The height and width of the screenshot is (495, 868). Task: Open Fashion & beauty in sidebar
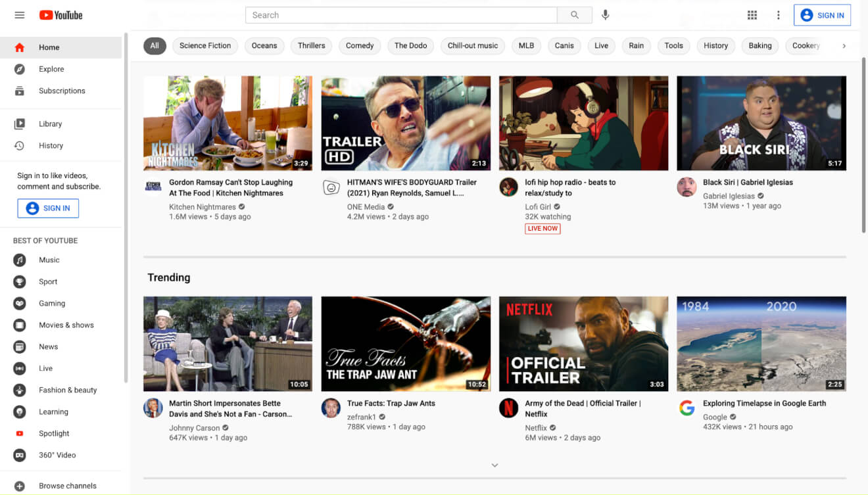pos(60,390)
